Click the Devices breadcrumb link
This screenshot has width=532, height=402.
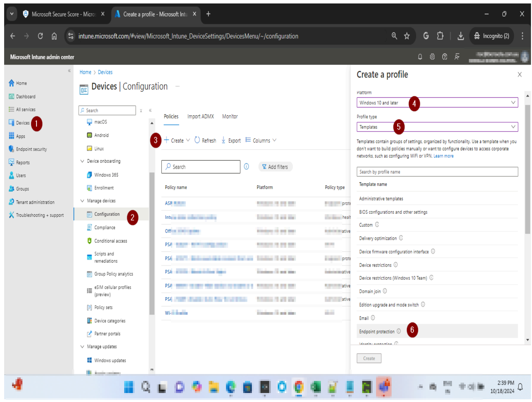[x=105, y=72]
